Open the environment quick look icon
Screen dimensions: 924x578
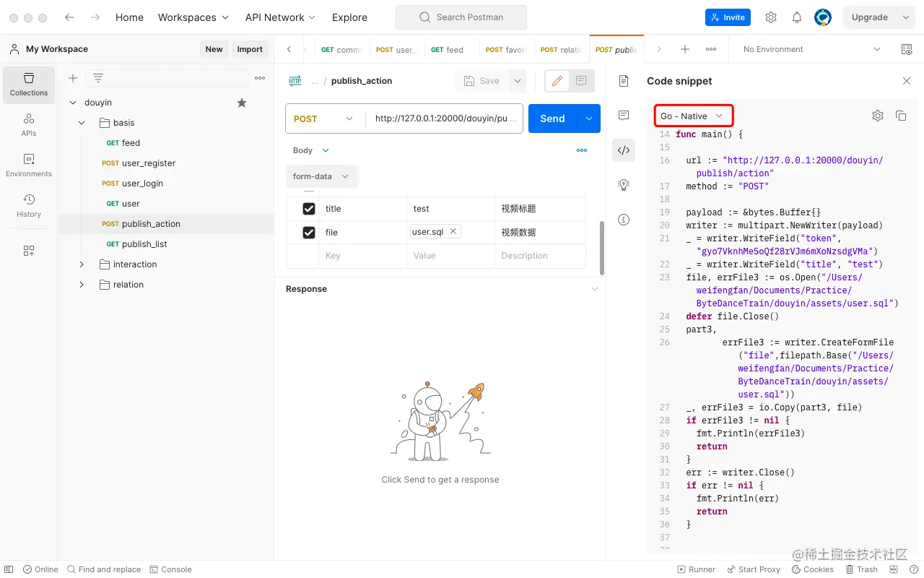[x=907, y=49]
